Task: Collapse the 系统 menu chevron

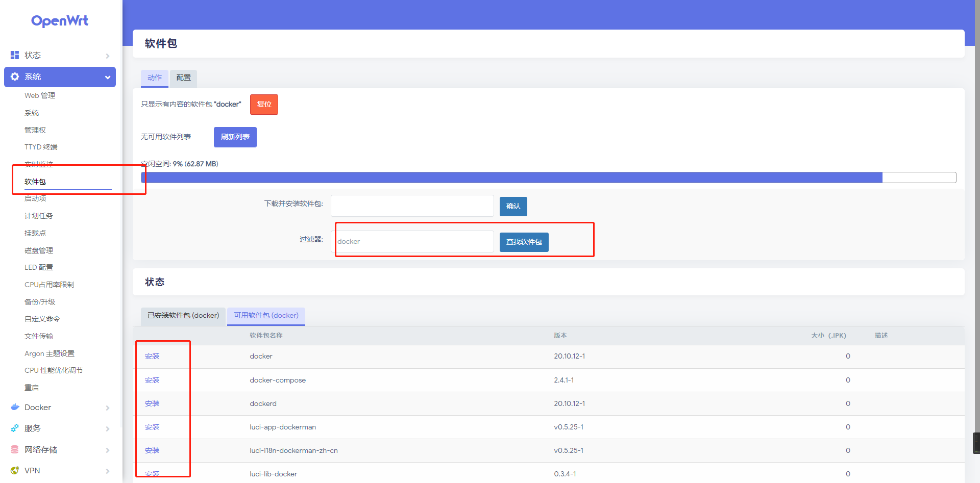Action: point(108,77)
